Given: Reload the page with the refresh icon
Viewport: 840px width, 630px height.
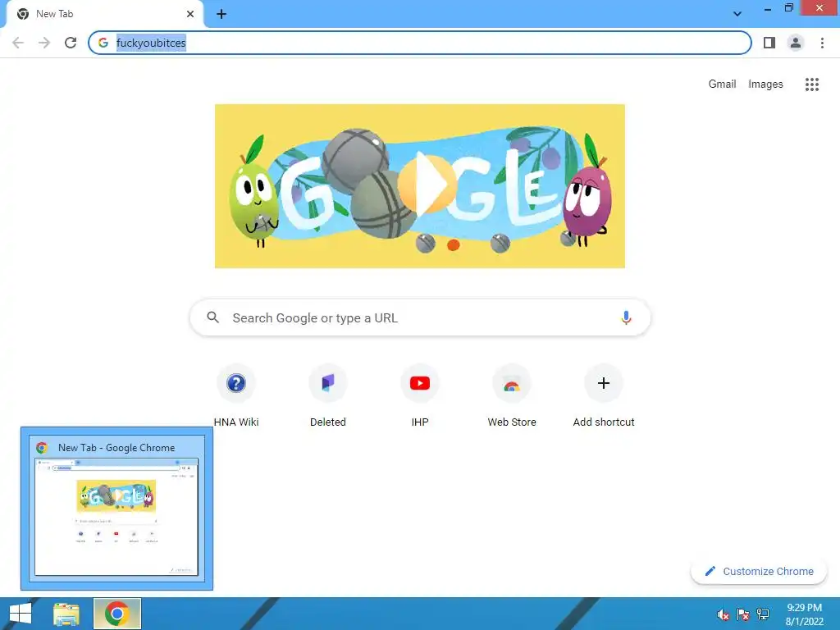Looking at the screenshot, I should pos(71,43).
